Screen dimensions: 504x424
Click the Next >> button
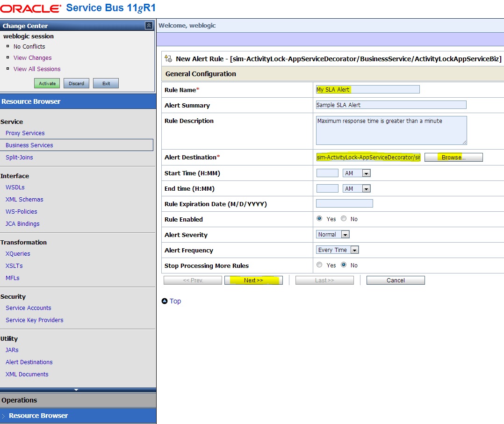coord(253,280)
